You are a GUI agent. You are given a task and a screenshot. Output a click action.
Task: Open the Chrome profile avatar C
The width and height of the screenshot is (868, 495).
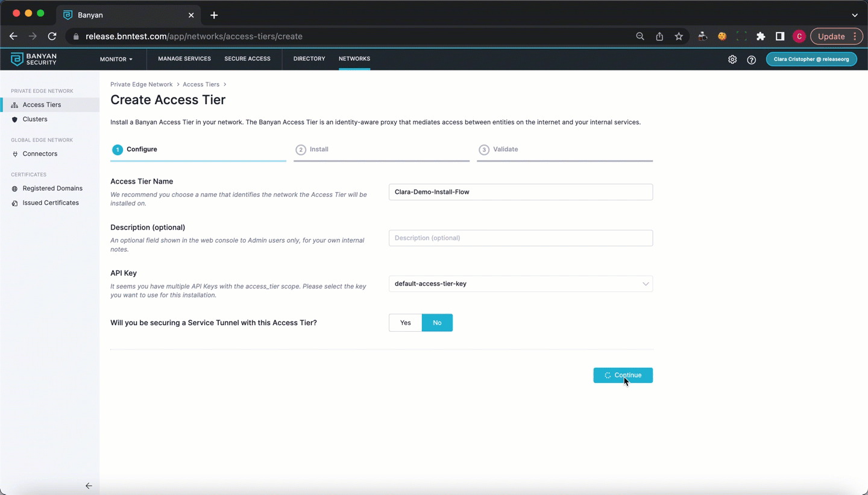[799, 36]
